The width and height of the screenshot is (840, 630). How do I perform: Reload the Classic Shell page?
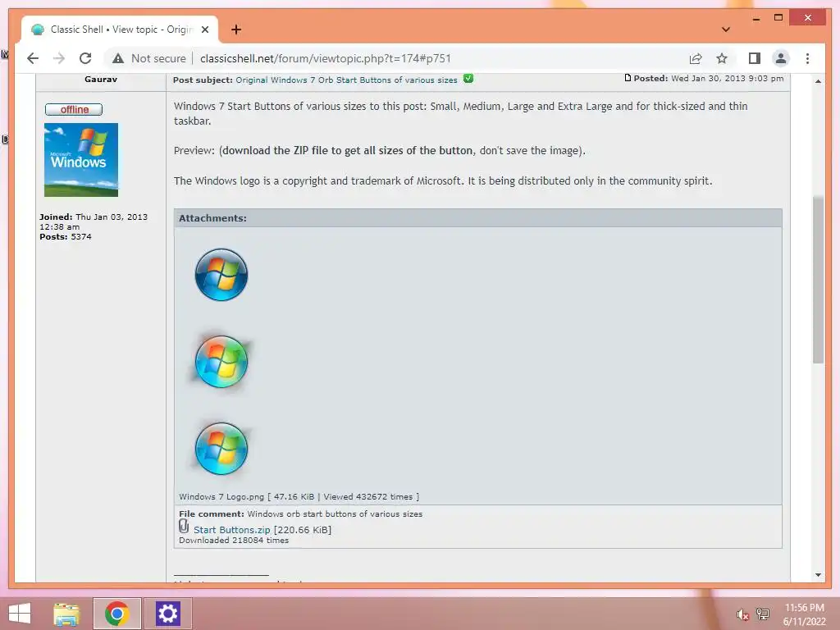pos(85,58)
